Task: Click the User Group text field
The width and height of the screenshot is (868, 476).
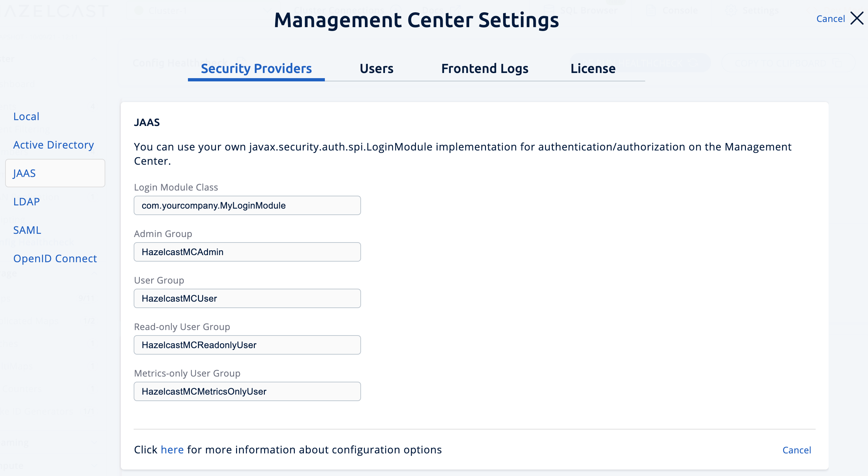Action: coord(247,298)
